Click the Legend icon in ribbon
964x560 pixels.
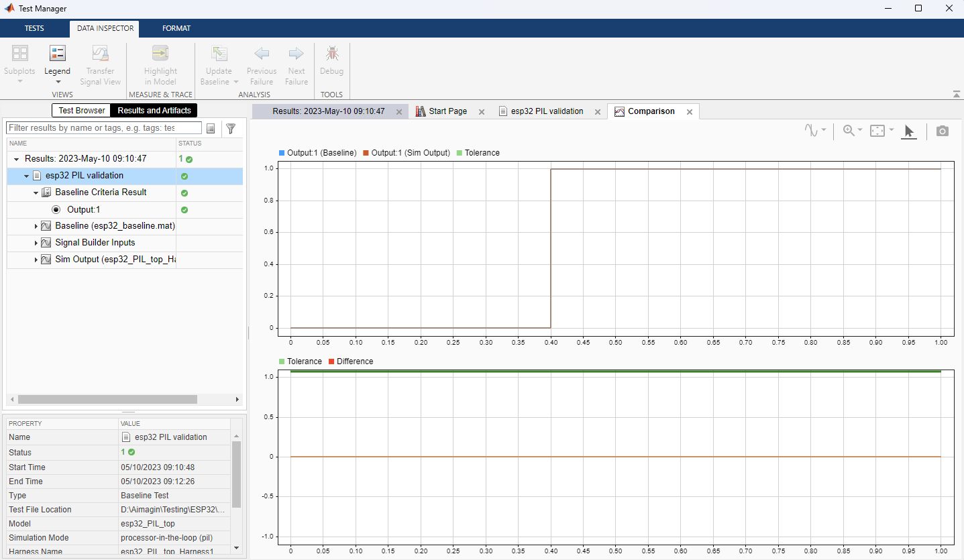(x=58, y=54)
